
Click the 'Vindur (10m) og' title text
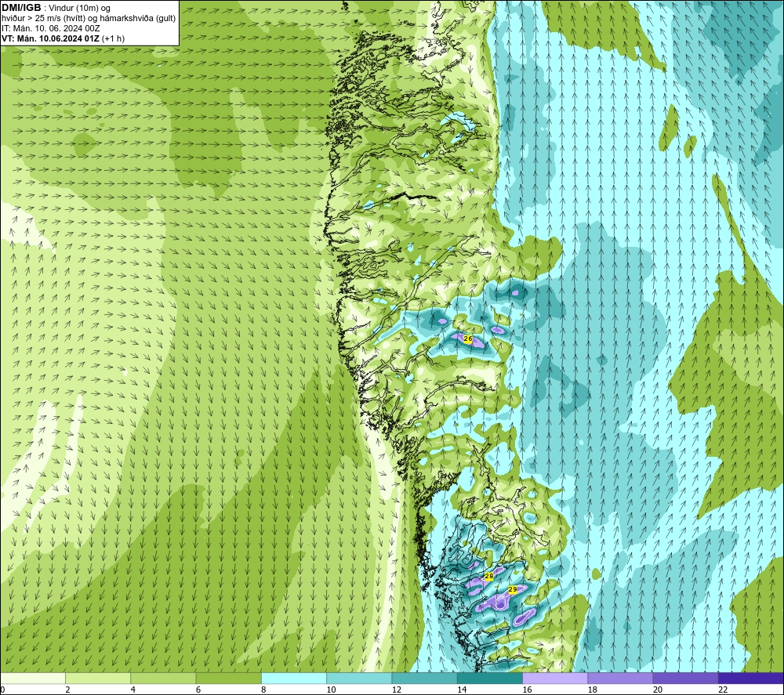tap(79, 9)
